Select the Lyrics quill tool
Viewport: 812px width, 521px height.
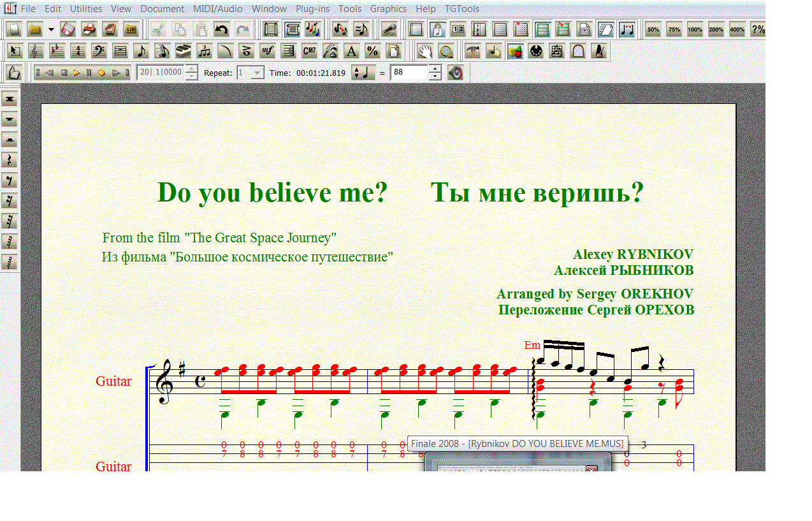331,51
